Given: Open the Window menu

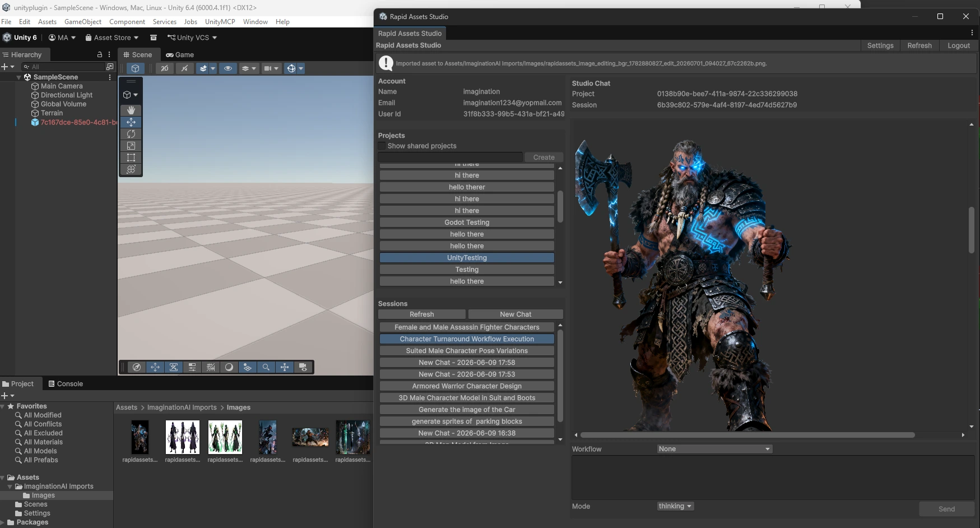Looking at the screenshot, I should (256, 22).
